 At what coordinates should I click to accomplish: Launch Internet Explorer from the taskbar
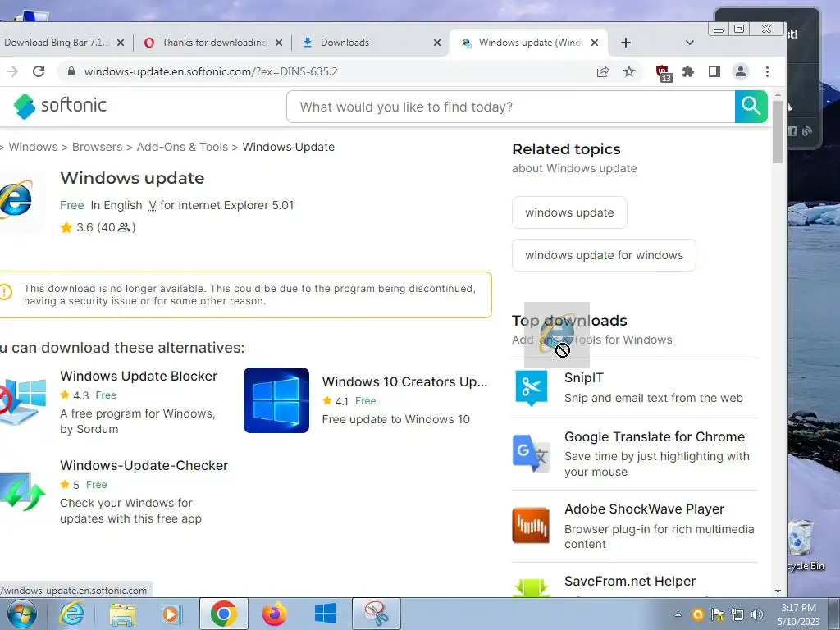[x=72, y=614]
